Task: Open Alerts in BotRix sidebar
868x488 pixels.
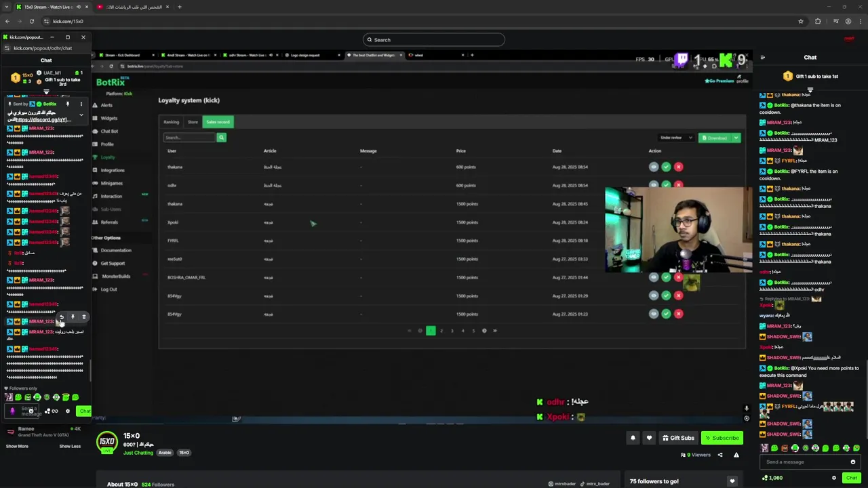Action: [106, 105]
